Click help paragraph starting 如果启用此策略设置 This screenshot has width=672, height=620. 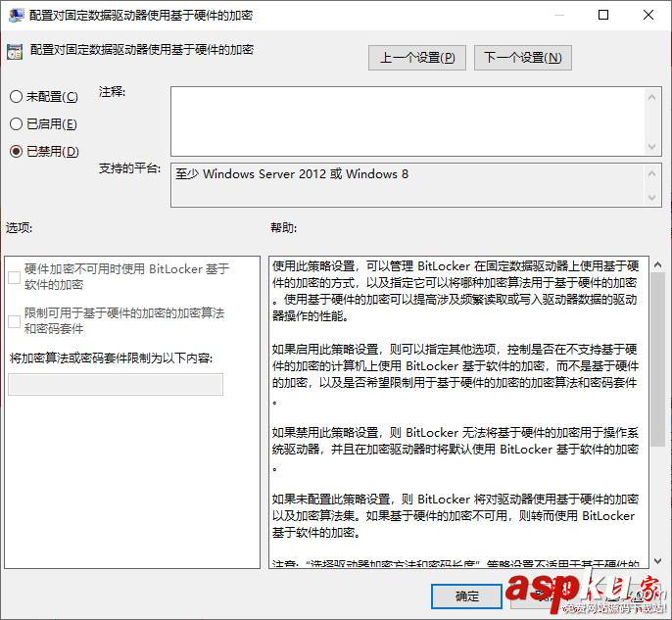click(456, 375)
